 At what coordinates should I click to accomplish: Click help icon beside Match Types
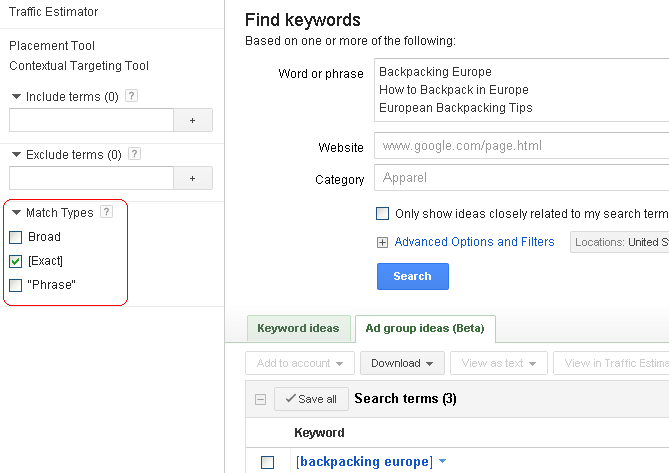pos(107,212)
